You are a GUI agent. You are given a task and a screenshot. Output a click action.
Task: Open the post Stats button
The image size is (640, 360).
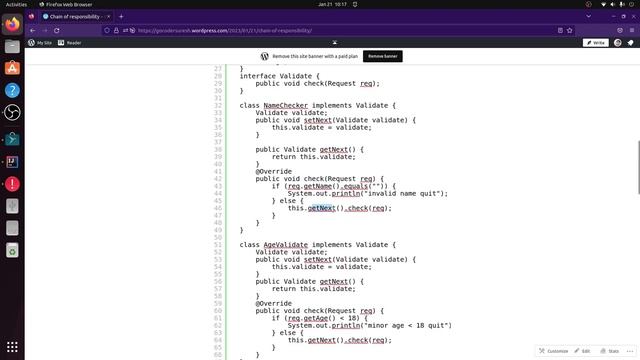click(609, 351)
